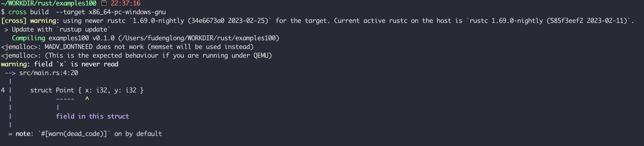Click the "--target" flag in the command
The height and width of the screenshot is (146, 644).
tap(70, 12)
